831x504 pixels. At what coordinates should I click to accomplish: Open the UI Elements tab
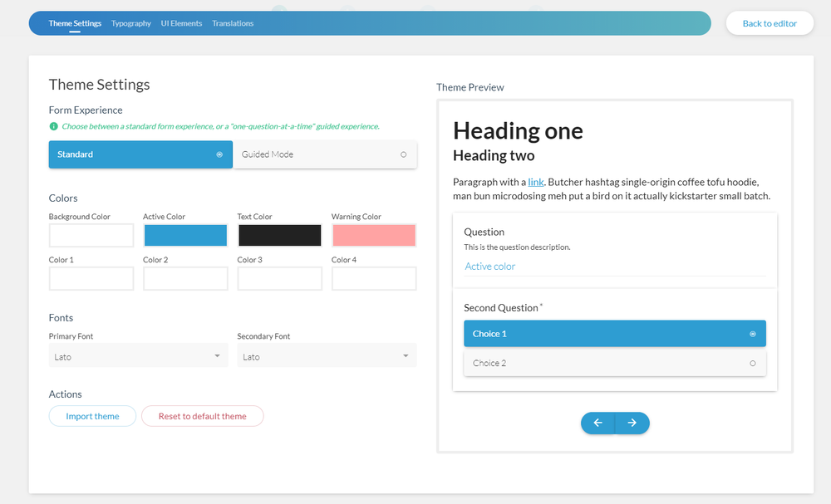(x=181, y=23)
